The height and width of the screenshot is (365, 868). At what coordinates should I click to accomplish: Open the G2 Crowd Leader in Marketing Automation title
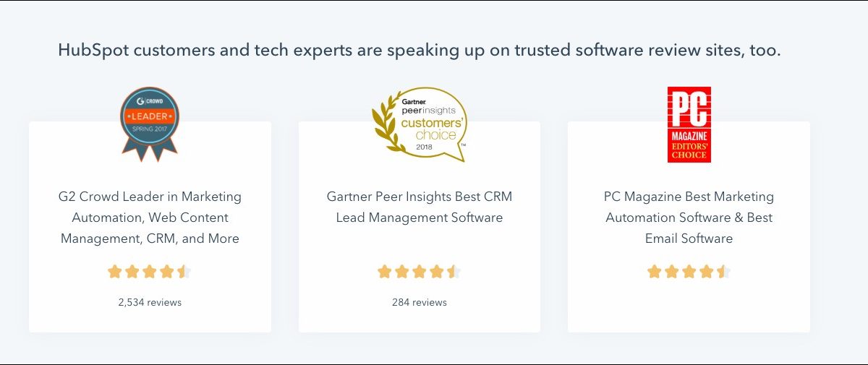150,217
